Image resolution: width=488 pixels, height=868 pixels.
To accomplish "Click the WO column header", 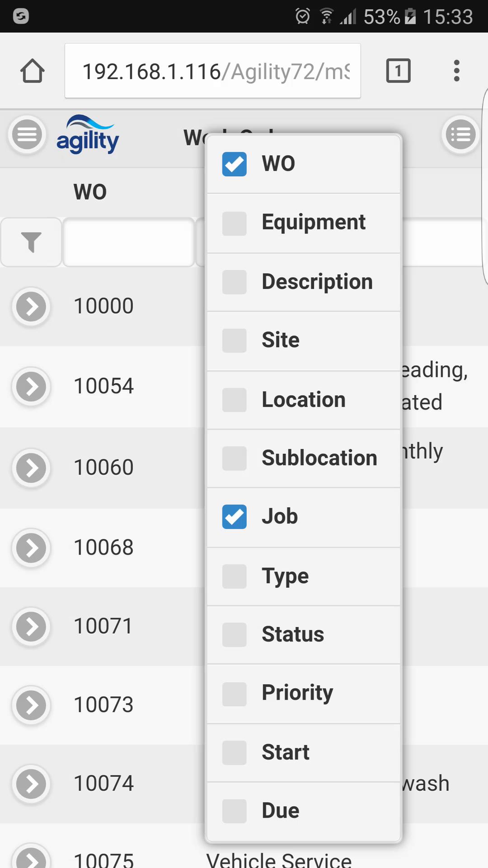I will pyautogui.click(x=90, y=192).
